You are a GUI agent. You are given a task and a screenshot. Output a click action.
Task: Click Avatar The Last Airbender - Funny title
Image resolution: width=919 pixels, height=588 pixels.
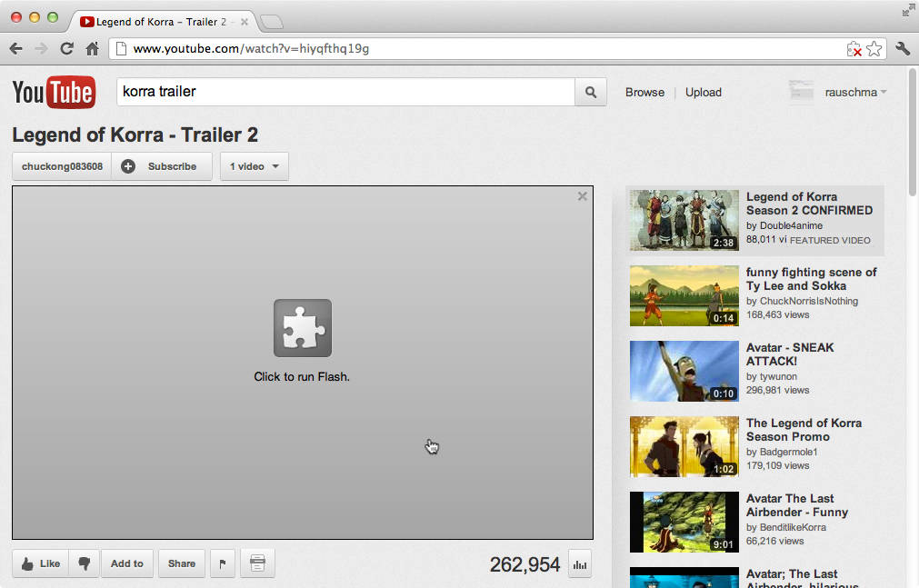click(x=796, y=505)
